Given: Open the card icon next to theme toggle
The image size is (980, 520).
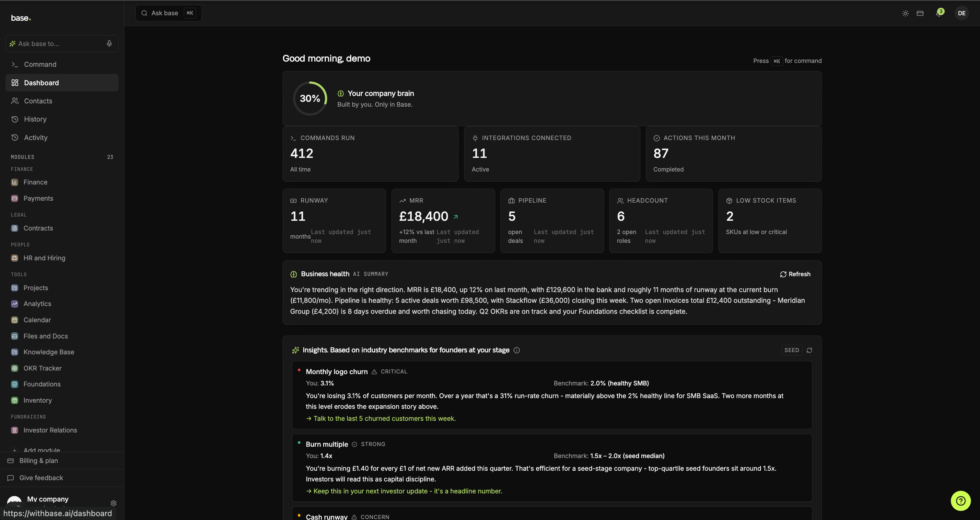Looking at the screenshot, I should point(920,13).
